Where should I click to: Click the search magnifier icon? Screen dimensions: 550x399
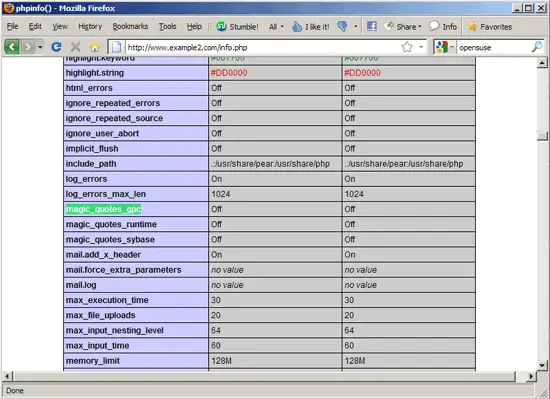[537, 47]
